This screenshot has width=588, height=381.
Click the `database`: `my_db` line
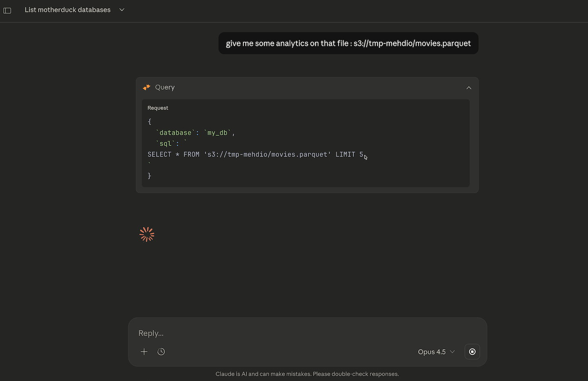195,133
